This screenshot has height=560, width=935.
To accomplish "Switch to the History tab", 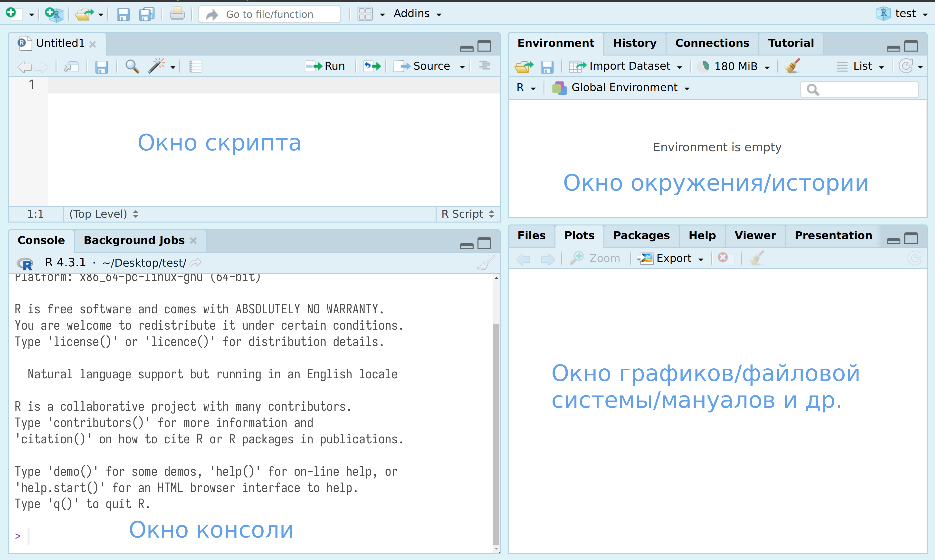I will 635,43.
